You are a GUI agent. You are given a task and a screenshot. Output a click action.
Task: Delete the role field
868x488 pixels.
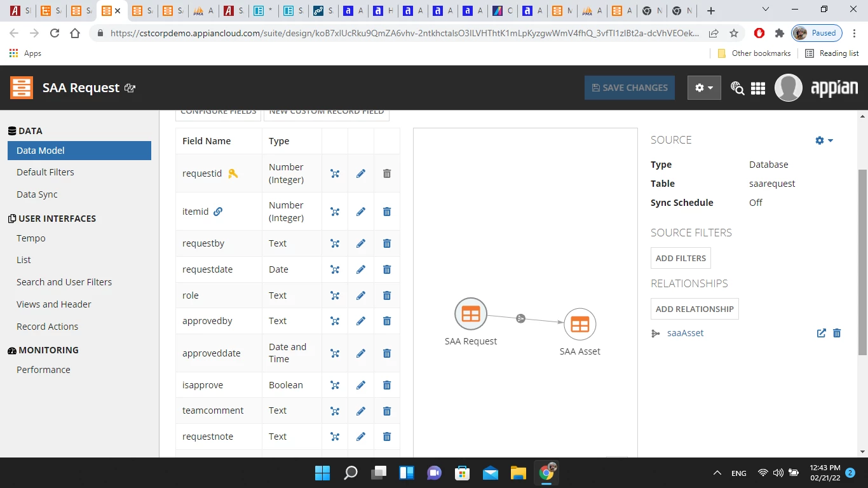[x=387, y=295]
